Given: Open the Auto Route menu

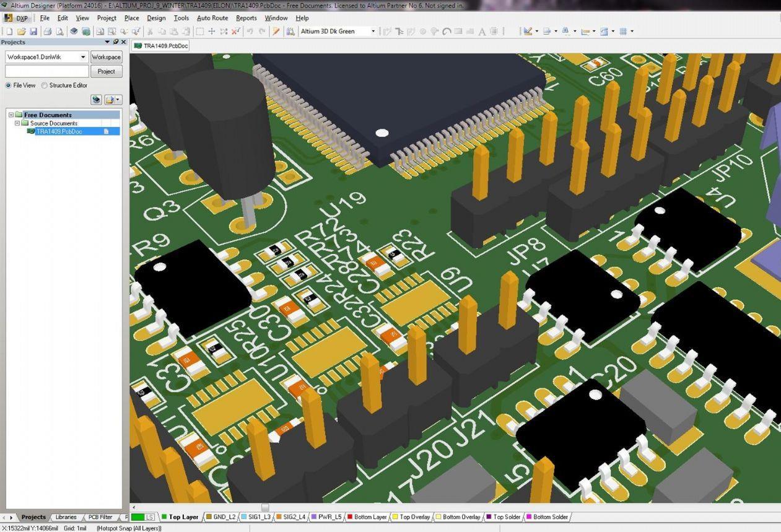Looking at the screenshot, I should 212,18.
